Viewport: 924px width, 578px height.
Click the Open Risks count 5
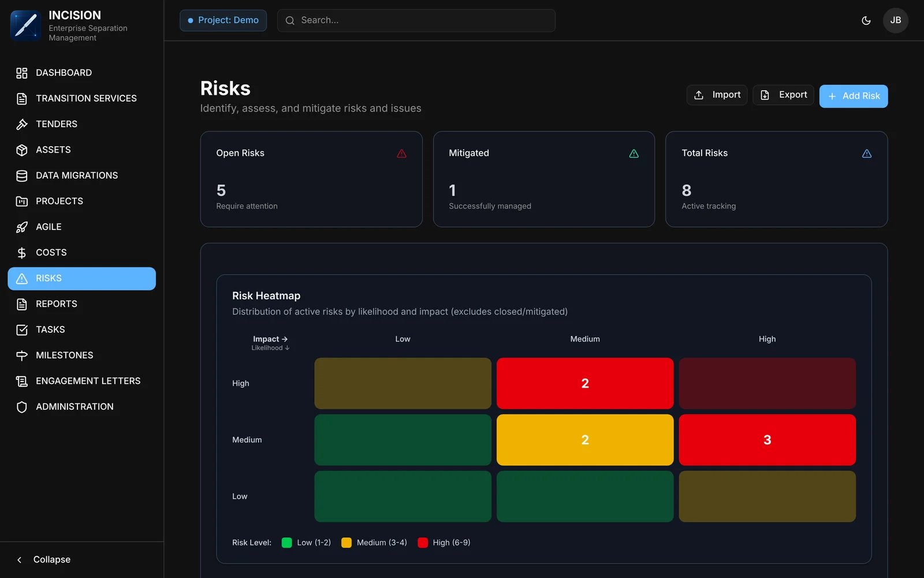click(x=221, y=190)
